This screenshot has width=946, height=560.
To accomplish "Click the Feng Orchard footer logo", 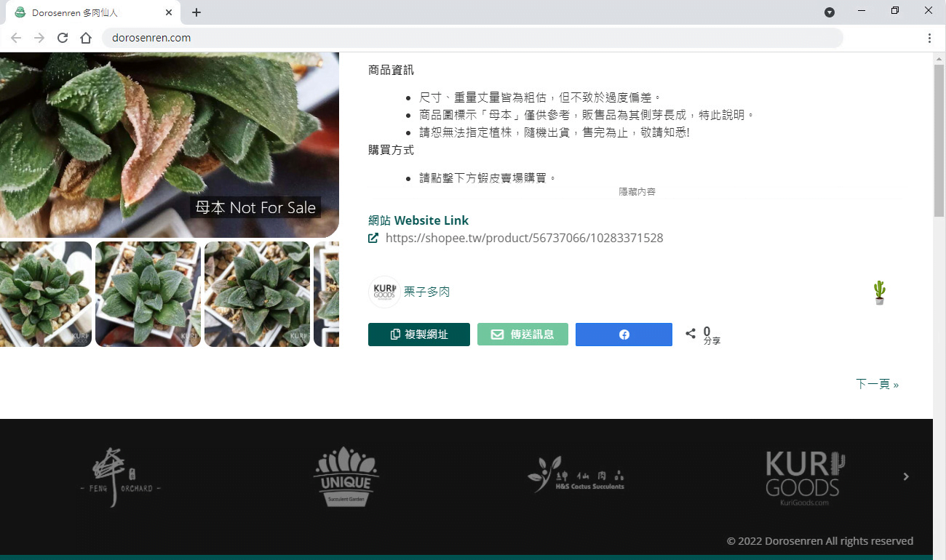I will point(120,477).
